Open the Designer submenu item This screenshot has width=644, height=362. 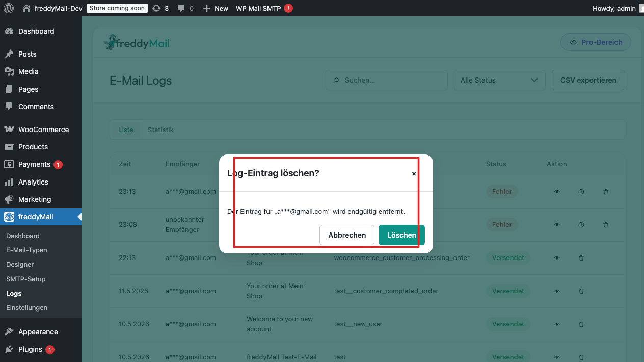click(x=20, y=265)
